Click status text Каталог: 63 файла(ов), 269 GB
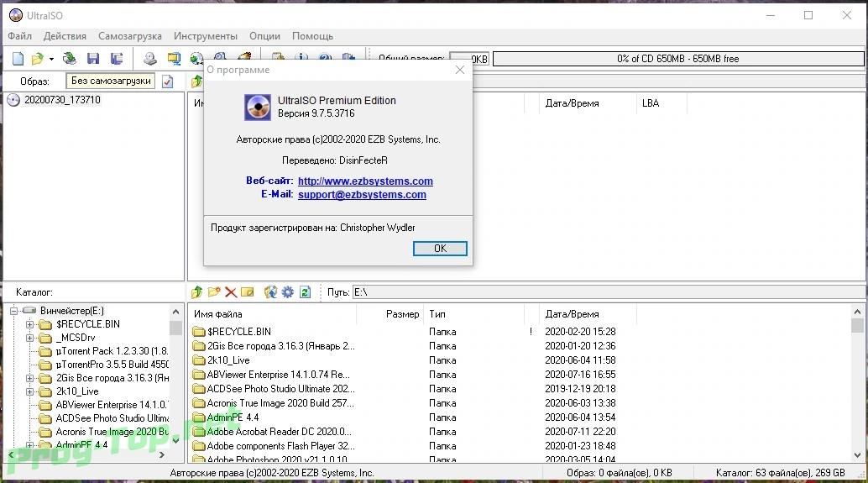The width and height of the screenshot is (868, 483). tap(781, 473)
